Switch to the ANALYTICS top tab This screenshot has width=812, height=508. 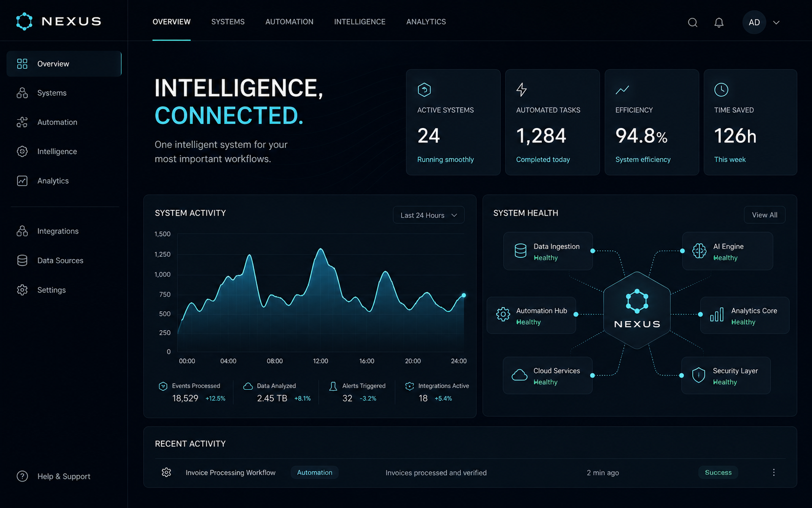[426, 22]
